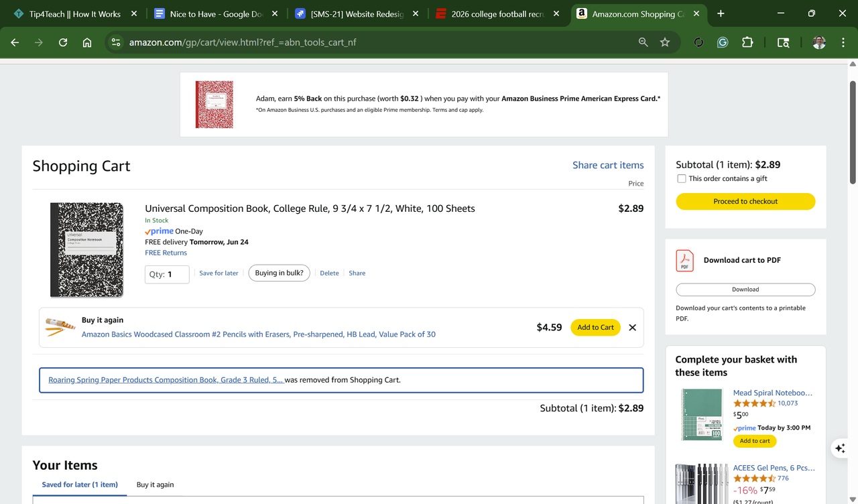Click the zoom magnifier icon in address bar

(643, 42)
